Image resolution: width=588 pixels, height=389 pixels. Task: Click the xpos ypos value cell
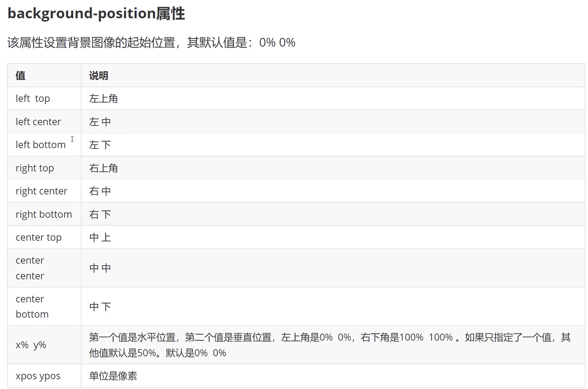(44, 376)
